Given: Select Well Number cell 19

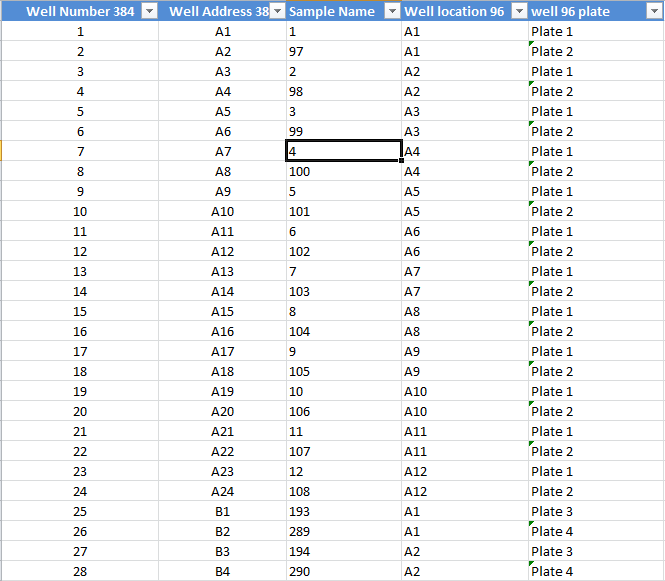Looking at the screenshot, I should point(80,391).
